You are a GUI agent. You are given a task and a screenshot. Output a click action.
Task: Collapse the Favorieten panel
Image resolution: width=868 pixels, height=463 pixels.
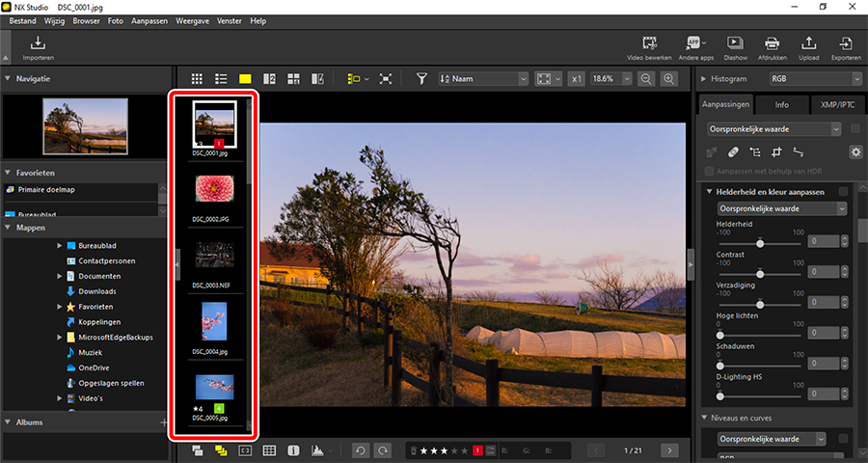coord(8,173)
